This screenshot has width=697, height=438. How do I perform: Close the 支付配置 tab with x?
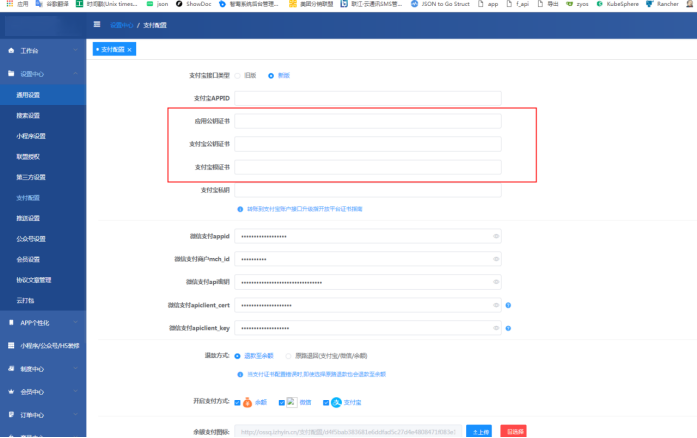[x=129, y=50]
